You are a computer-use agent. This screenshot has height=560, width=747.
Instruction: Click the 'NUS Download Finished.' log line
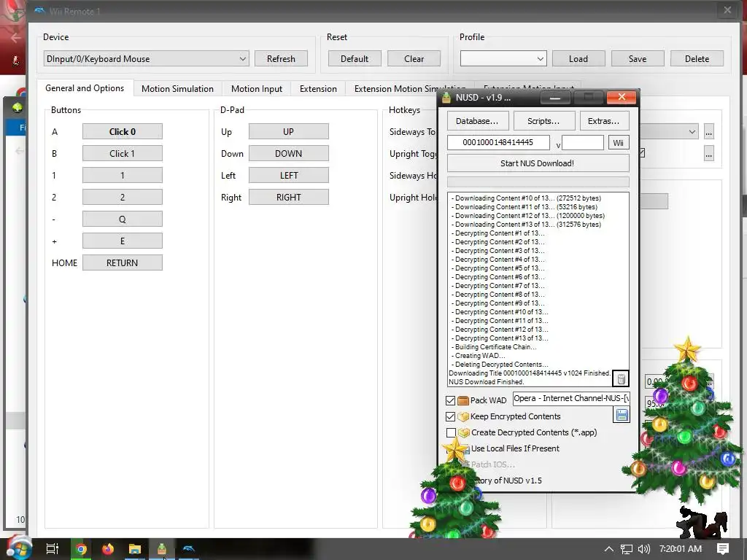click(x=487, y=382)
